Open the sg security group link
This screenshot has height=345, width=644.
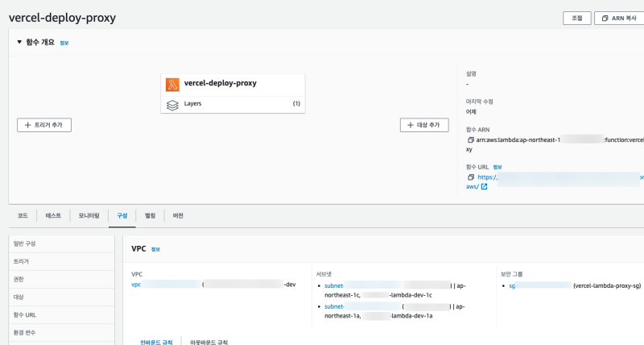[540, 285]
